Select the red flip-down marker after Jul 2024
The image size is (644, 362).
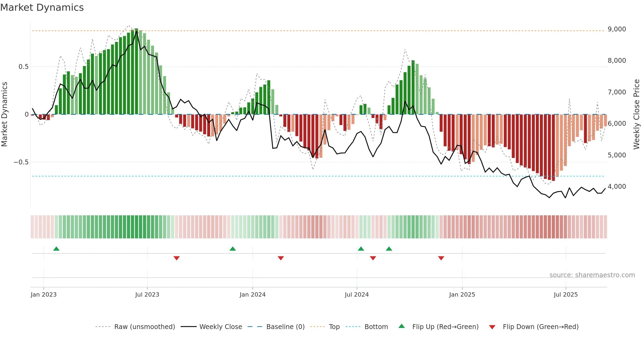[x=373, y=258]
